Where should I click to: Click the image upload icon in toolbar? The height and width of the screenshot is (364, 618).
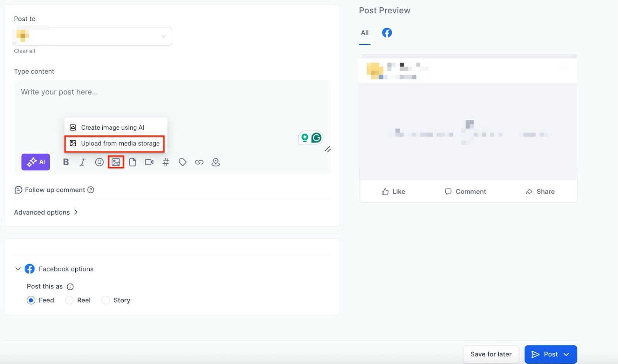pyautogui.click(x=116, y=162)
